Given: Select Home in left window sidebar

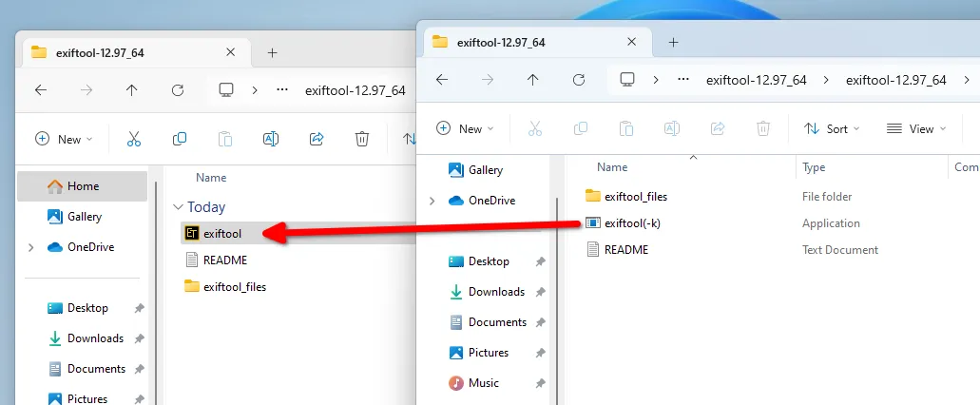Looking at the screenshot, I should 83,186.
